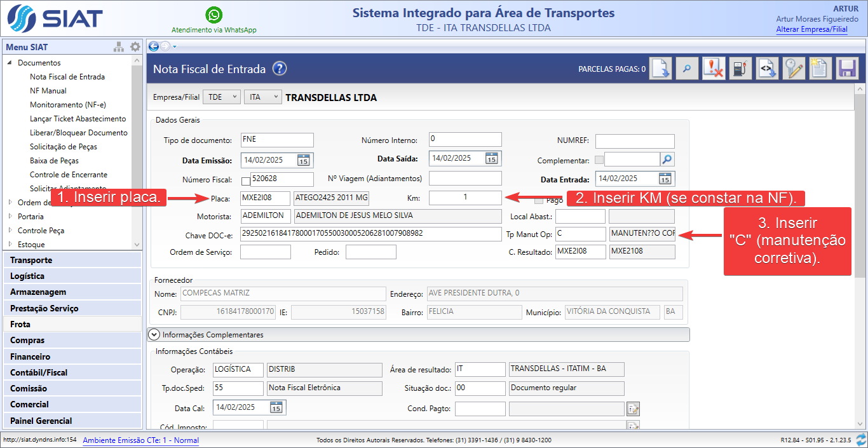The width and height of the screenshot is (868, 448).
Task: Open Menu SIAT settings gear
Action: 135,47
